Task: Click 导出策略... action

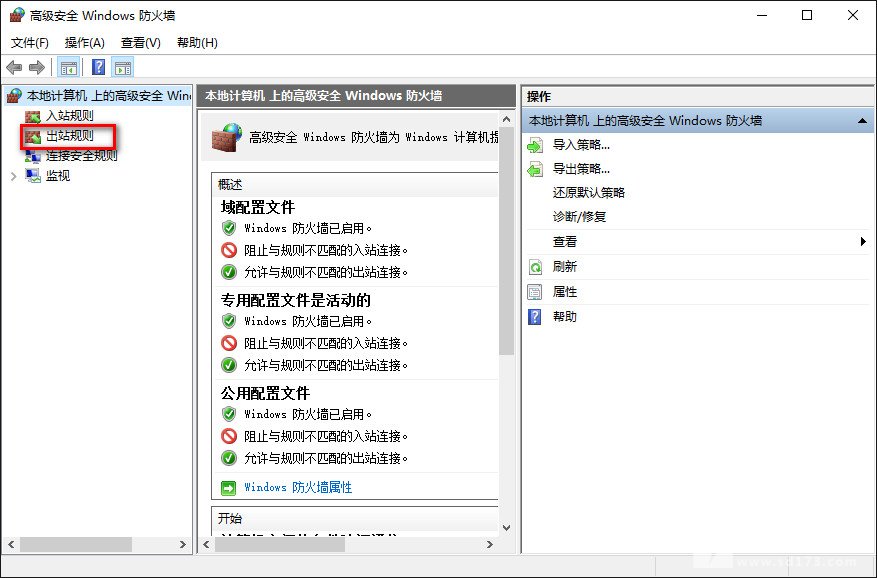Action: tap(581, 168)
